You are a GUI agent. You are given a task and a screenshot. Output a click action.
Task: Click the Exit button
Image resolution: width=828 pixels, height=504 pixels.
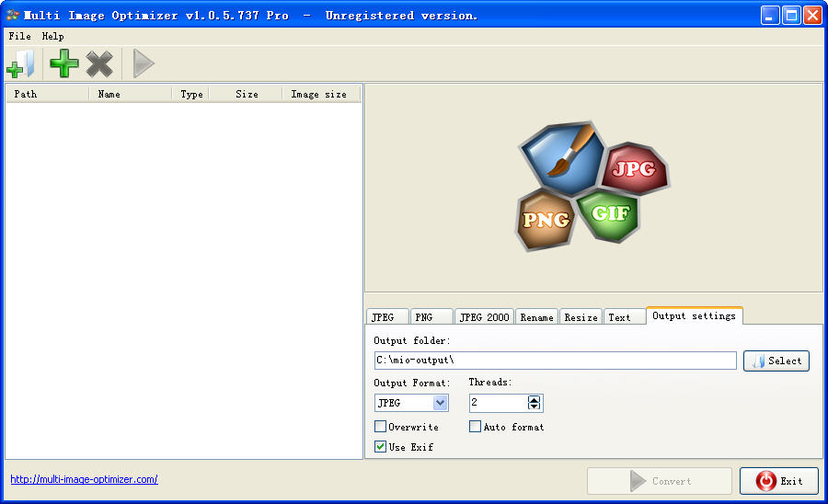[779, 481]
